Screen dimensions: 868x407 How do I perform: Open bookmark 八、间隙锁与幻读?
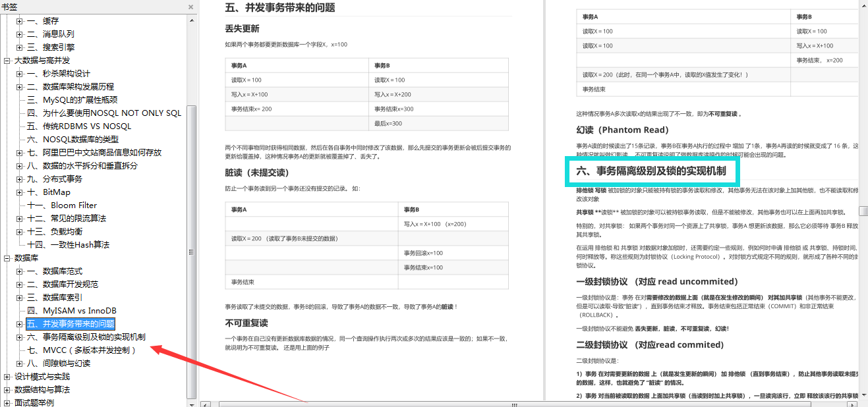pos(59,364)
